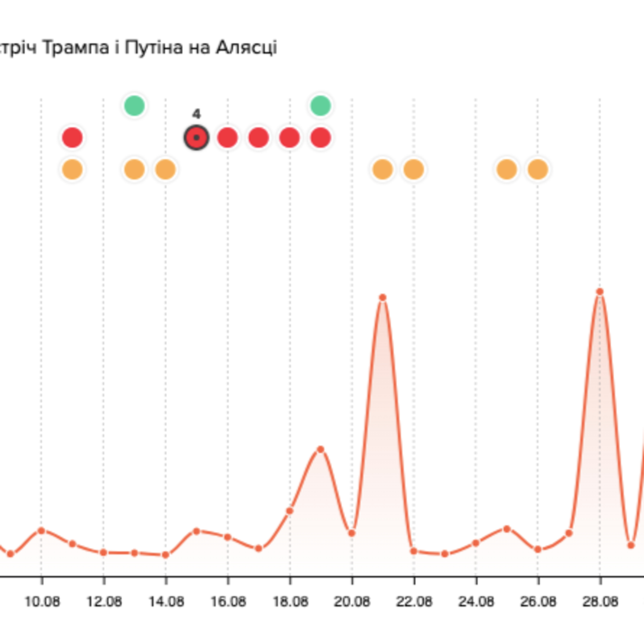Select the line peak data point at 28.08
This screenshot has width=644, height=644.
pyautogui.click(x=600, y=292)
